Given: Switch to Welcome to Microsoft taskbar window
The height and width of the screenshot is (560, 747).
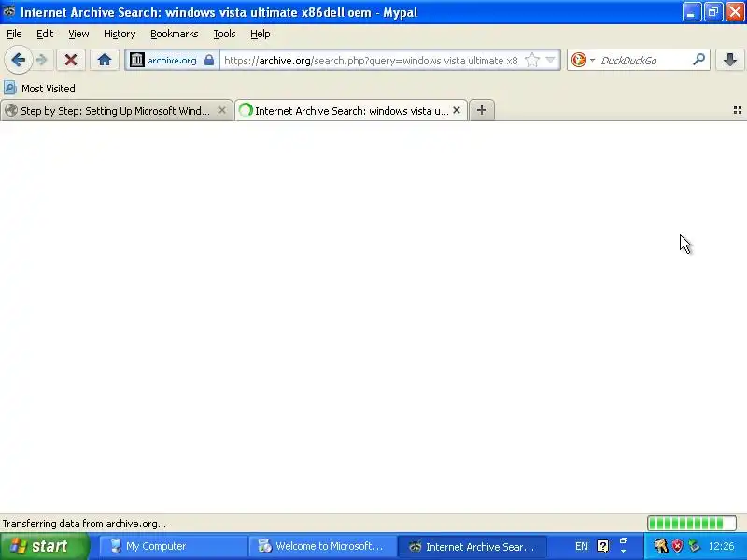Looking at the screenshot, I should pos(322,546).
